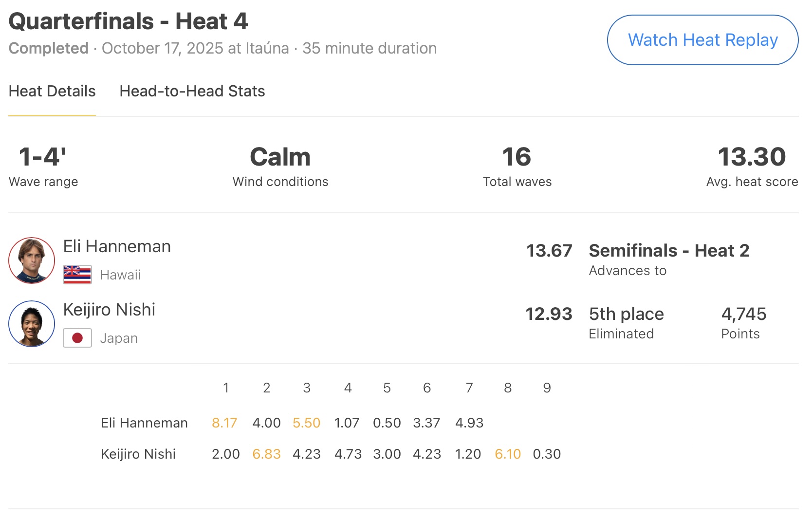Open Keijiro Nishi athlete name link
The image size is (812, 520).
109,310
